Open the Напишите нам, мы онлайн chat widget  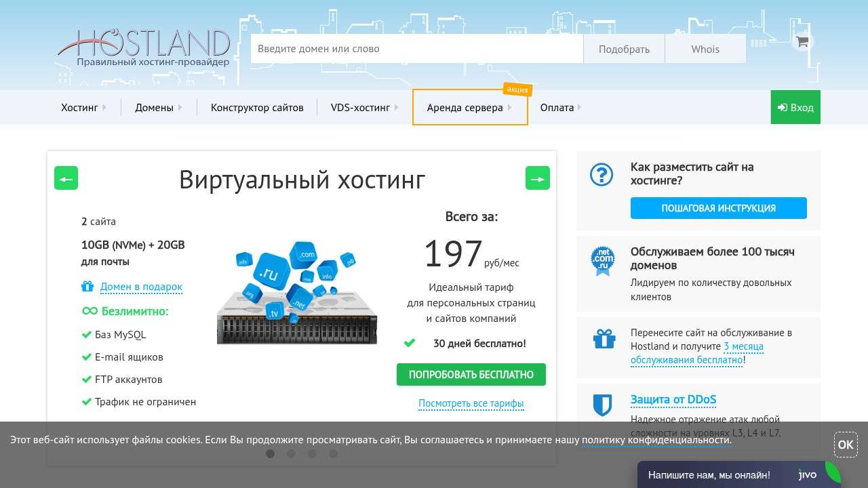739,474
